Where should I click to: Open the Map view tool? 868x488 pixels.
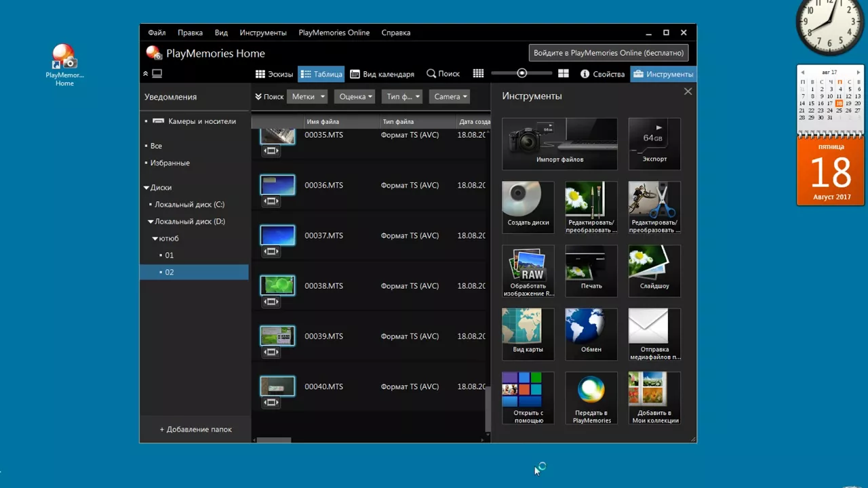tap(528, 334)
